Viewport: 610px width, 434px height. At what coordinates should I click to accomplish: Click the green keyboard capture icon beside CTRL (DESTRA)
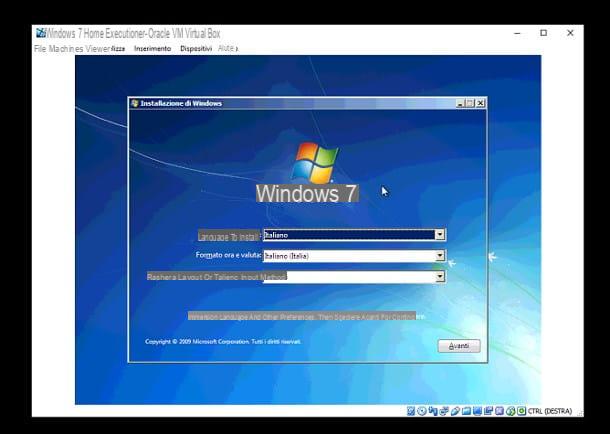522,411
